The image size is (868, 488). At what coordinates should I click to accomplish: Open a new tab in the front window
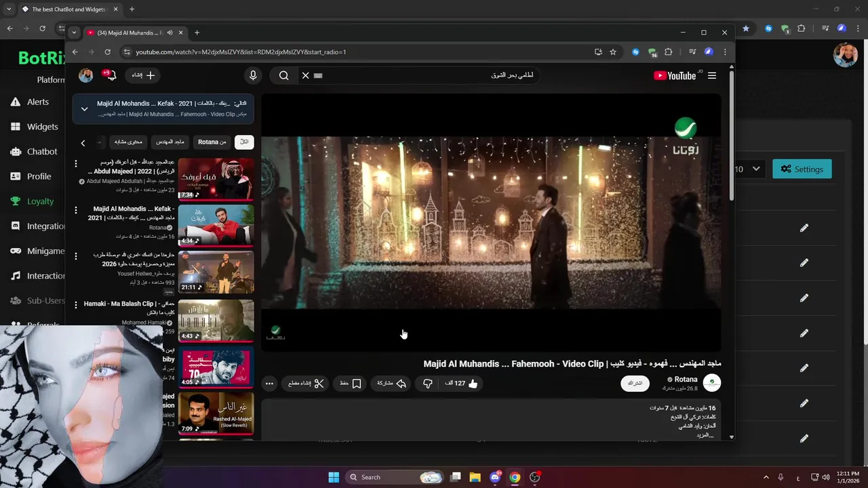[x=197, y=33]
